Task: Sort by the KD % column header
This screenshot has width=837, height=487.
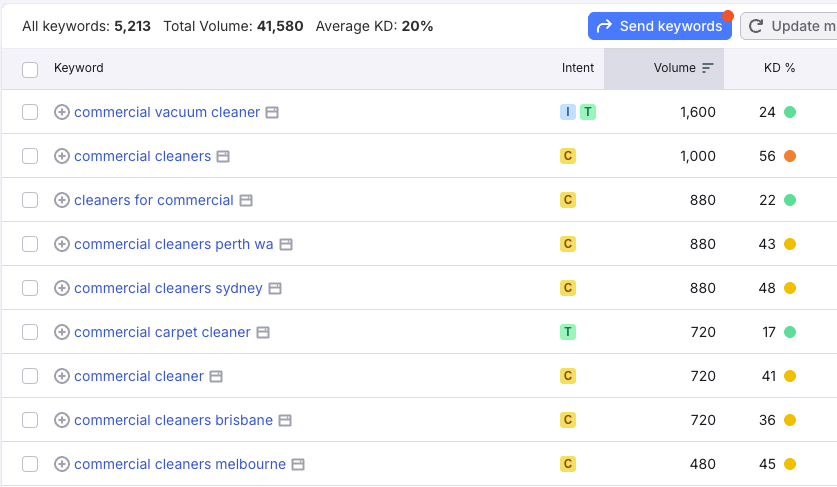Action: tap(779, 68)
